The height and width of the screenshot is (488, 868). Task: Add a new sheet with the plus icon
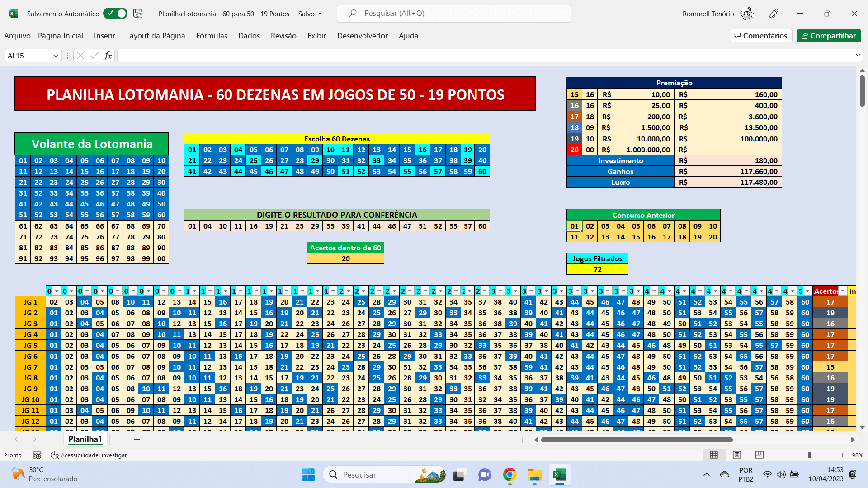[x=137, y=439]
